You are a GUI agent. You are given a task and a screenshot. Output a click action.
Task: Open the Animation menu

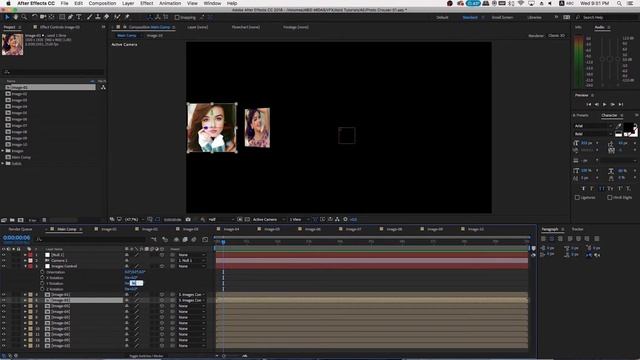pyautogui.click(x=170, y=3)
